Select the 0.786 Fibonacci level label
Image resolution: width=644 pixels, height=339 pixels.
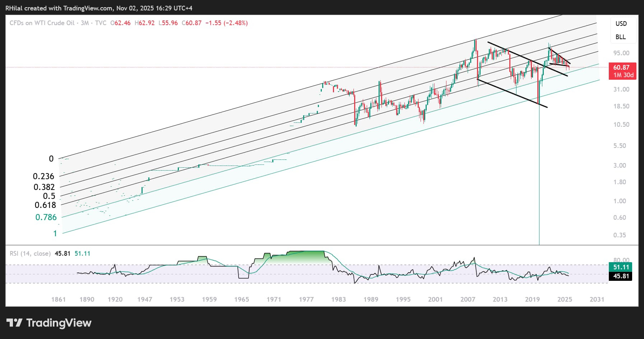(46, 217)
